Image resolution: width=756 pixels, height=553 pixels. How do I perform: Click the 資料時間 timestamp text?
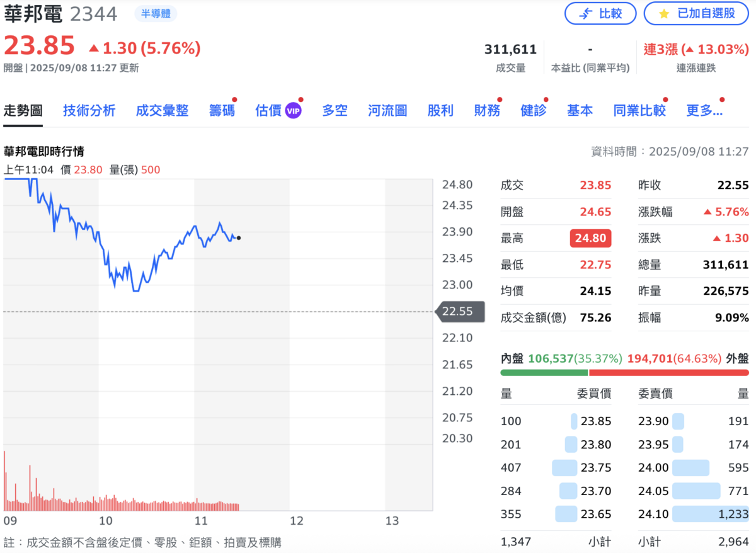(670, 151)
